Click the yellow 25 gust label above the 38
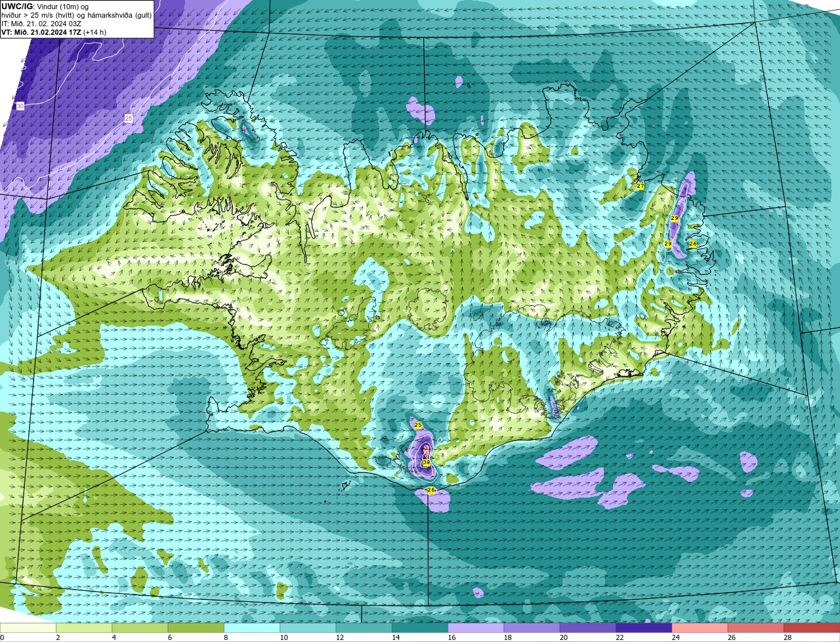This screenshot has width=840, height=642. 418,425
